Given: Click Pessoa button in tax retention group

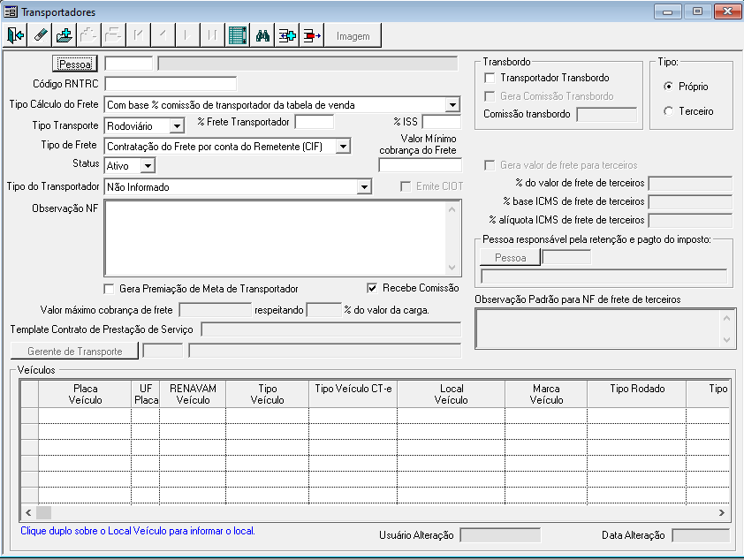Looking at the screenshot, I should tap(510, 258).
